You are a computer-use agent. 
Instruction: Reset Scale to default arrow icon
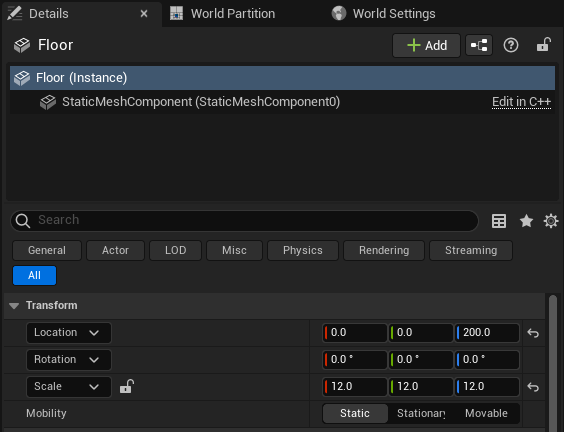[x=533, y=387]
